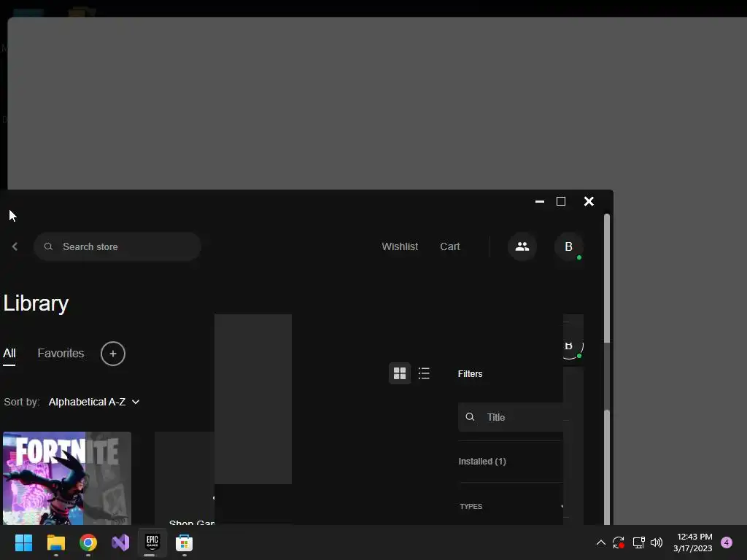Open Microsoft Store from the taskbar

click(x=184, y=542)
